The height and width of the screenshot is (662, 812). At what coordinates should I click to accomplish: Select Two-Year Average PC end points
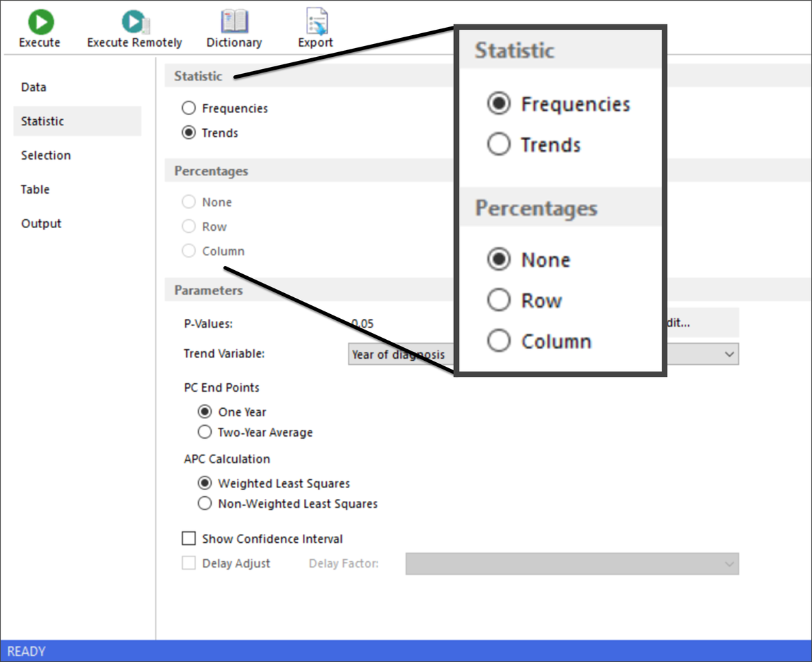205,432
